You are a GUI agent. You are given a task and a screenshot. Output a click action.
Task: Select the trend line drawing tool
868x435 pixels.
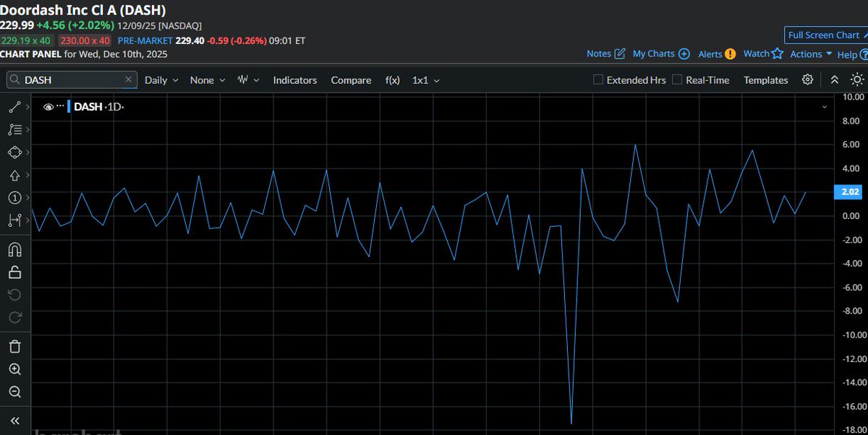(x=14, y=107)
